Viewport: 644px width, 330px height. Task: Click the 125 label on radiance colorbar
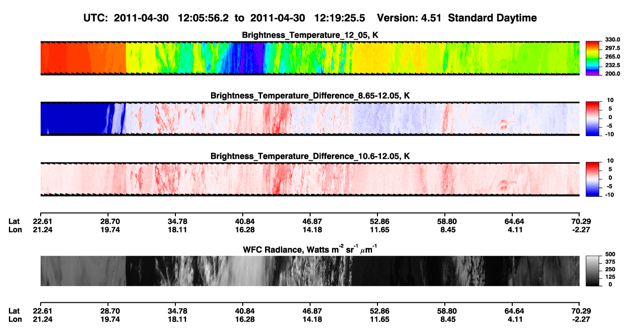coord(609,277)
